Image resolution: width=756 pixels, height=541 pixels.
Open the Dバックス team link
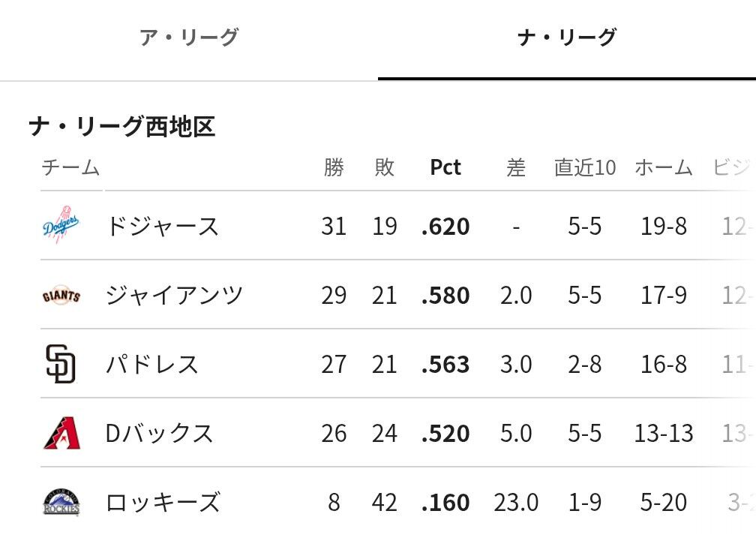point(160,433)
